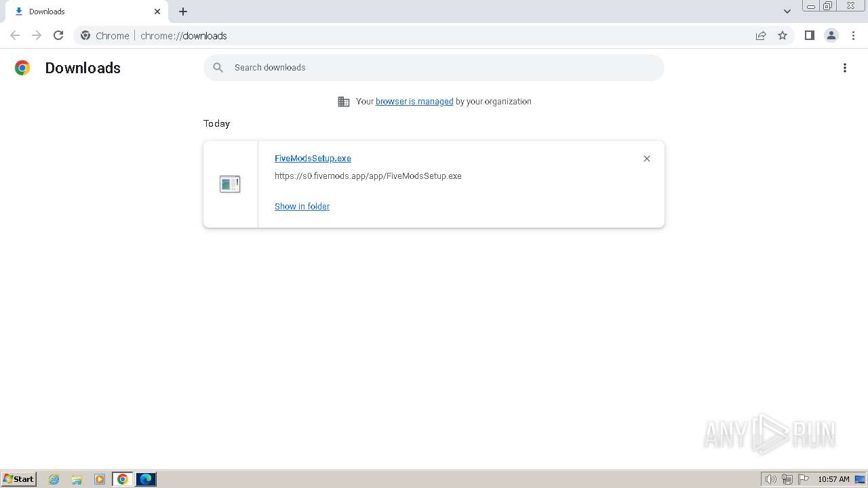
Task: Click the Chrome site info icon
Action: 85,36
